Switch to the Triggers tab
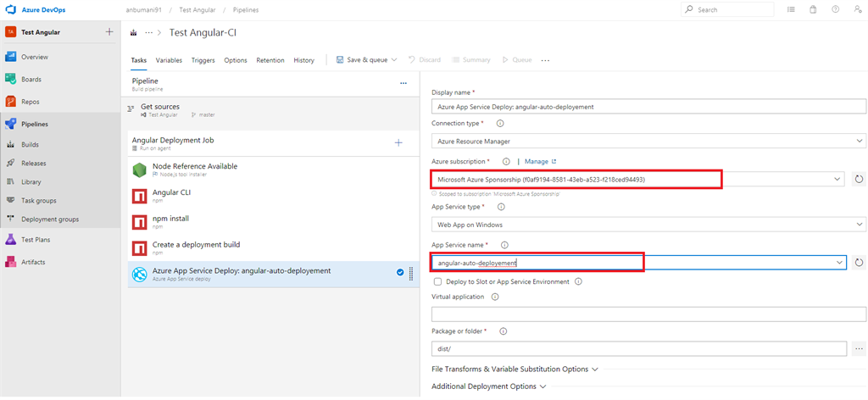Screen dimensions: 868x400 click(x=203, y=60)
